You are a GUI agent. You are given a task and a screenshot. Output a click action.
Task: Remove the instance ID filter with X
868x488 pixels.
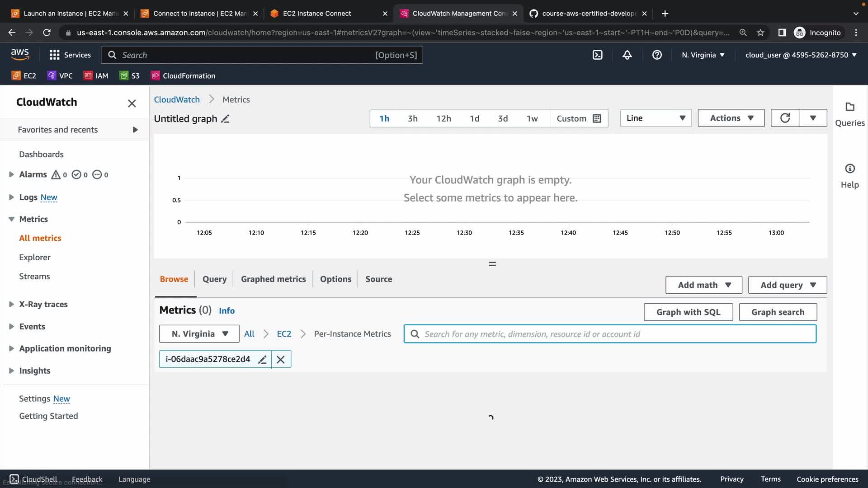pos(281,360)
